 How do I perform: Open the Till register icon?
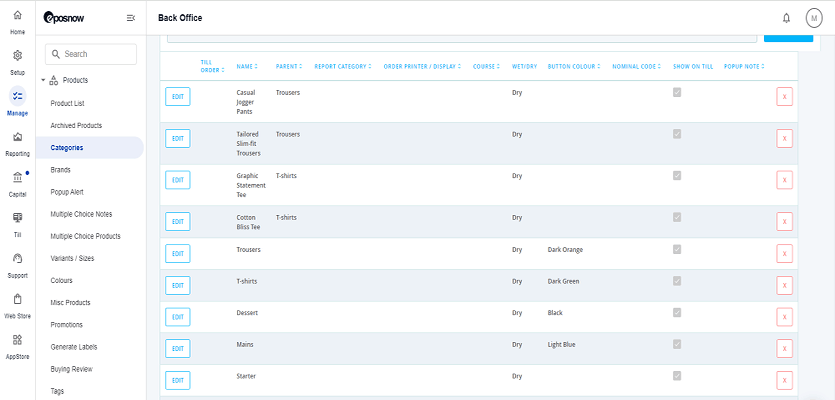click(18, 218)
